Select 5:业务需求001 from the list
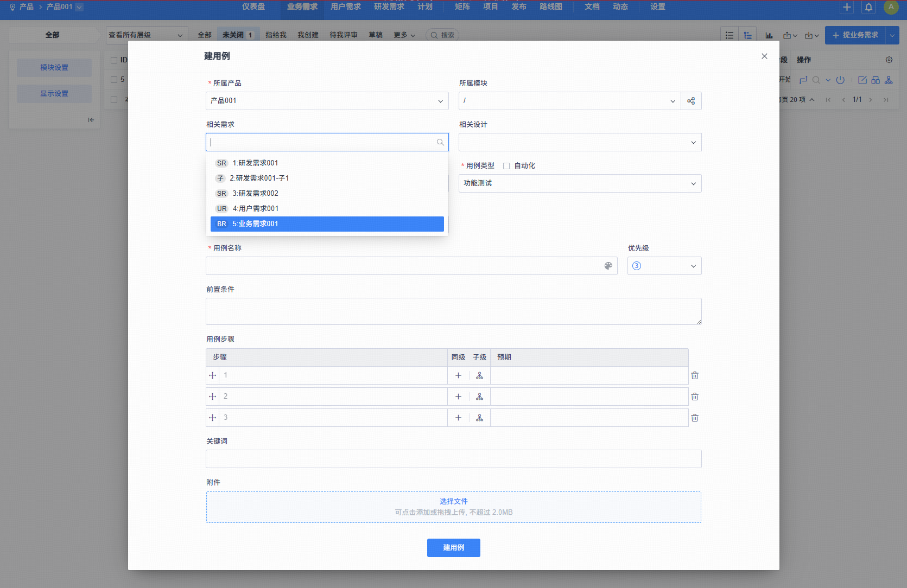Viewport: 907px width, 588px height. pos(327,224)
